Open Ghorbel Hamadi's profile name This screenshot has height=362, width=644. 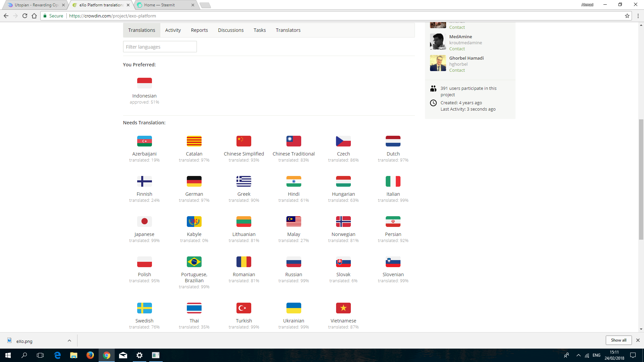pyautogui.click(x=466, y=58)
